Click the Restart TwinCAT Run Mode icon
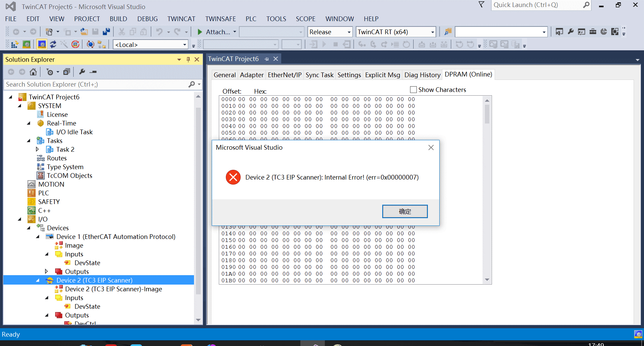The width and height of the screenshot is (644, 346). (x=27, y=44)
